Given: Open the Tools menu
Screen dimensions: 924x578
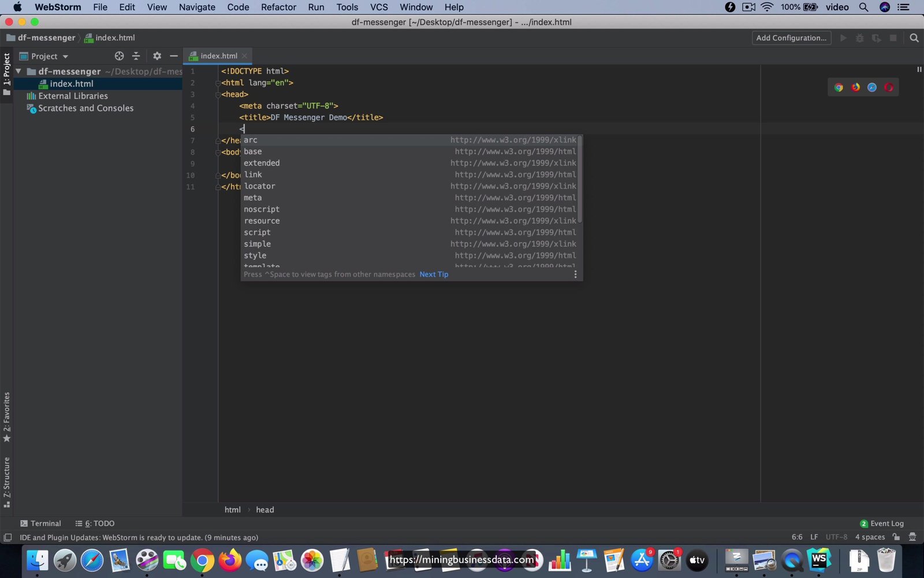Looking at the screenshot, I should pyautogui.click(x=347, y=7).
